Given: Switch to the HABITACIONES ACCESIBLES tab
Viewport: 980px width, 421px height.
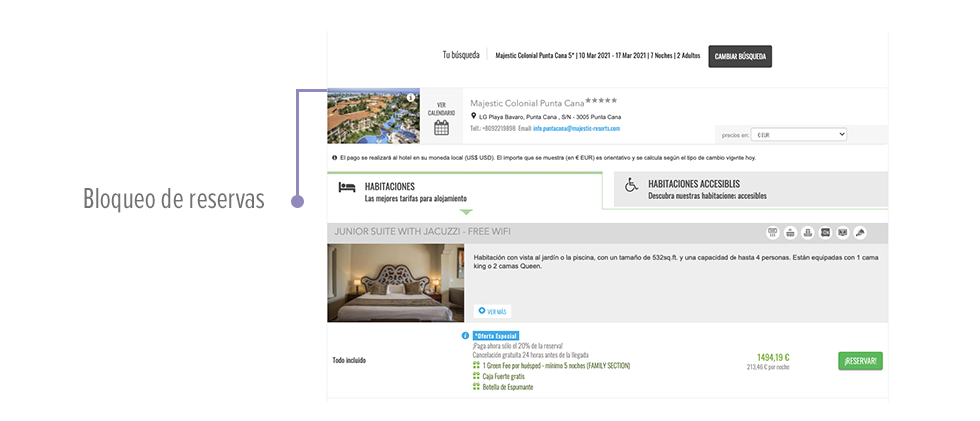Looking at the screenshot, I should [750, 189].
